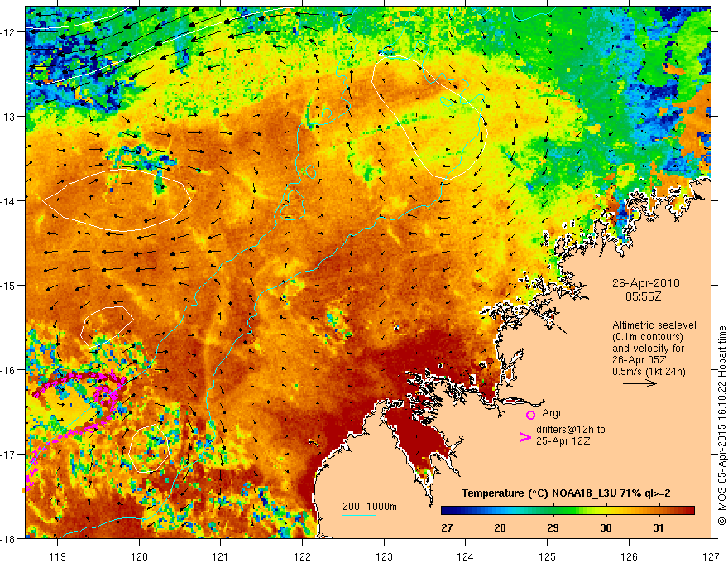Click latitude axis label -12
Screen dimensions: 728x563
[9, 32]
